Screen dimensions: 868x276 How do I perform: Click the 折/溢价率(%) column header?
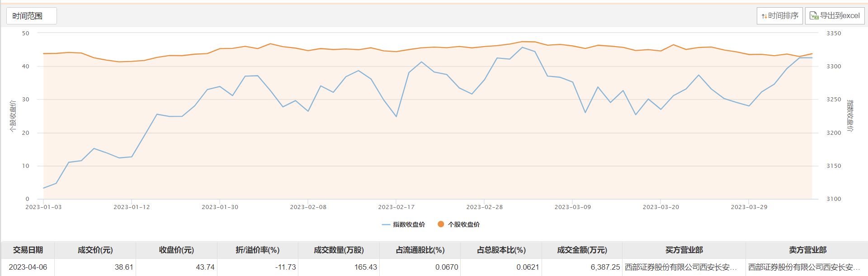point(258,250)
